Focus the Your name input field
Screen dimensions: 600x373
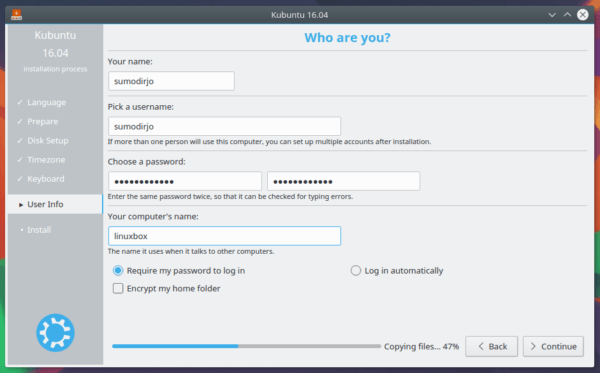[171, 81]
